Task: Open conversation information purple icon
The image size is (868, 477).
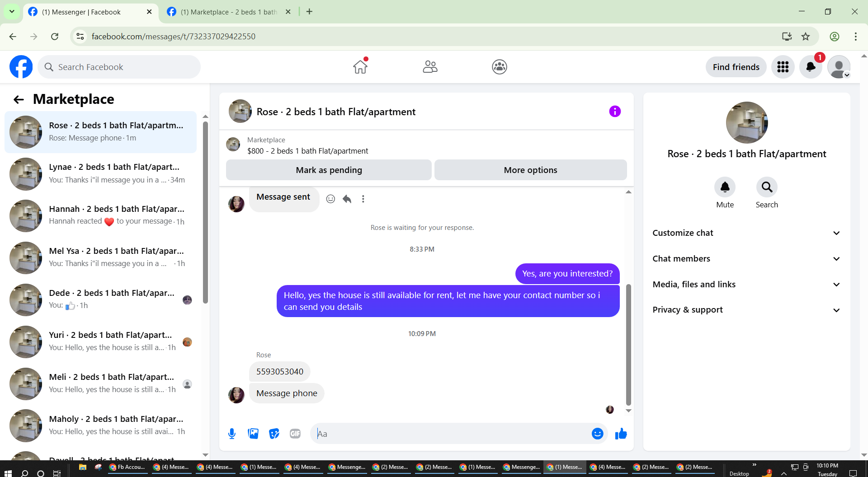Action: point(615,112)
